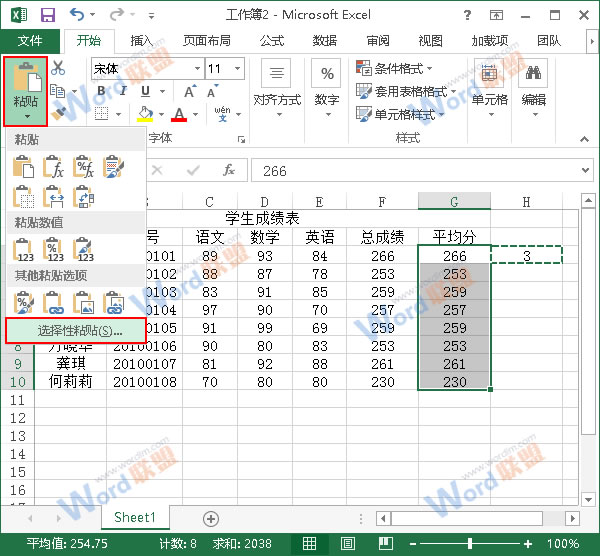Click the new sheet plus icon
The image size is (600, 556).
[211, 519]
